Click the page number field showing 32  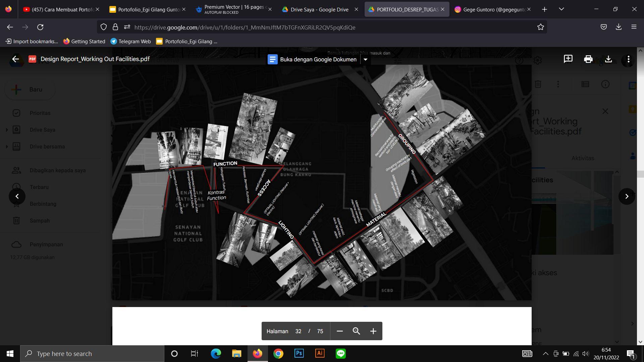[x=298, y=331]
